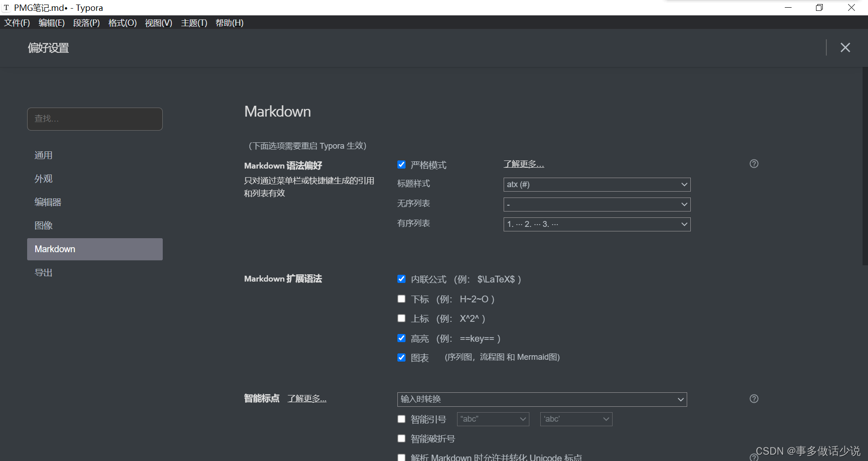Enable the 上标 superscript checkbox
The image size is (868, 461).
pyautogui.click(x=401, y=318)
